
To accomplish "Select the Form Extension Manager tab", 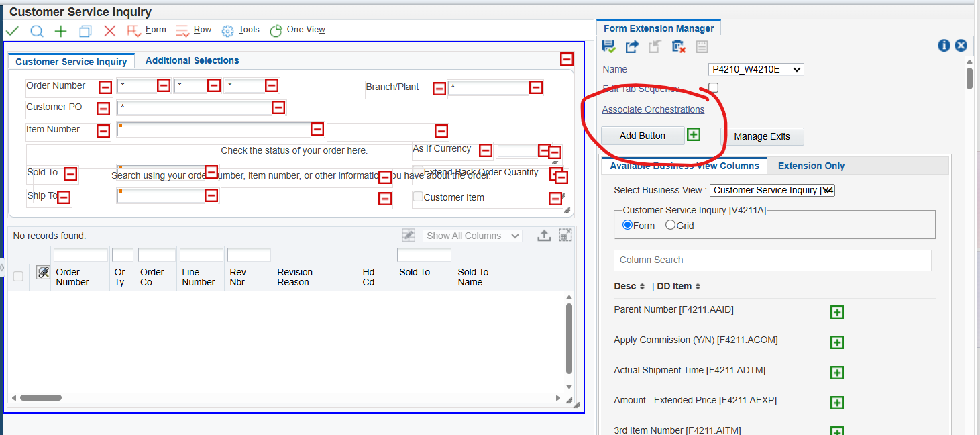I will pos(659,28).
